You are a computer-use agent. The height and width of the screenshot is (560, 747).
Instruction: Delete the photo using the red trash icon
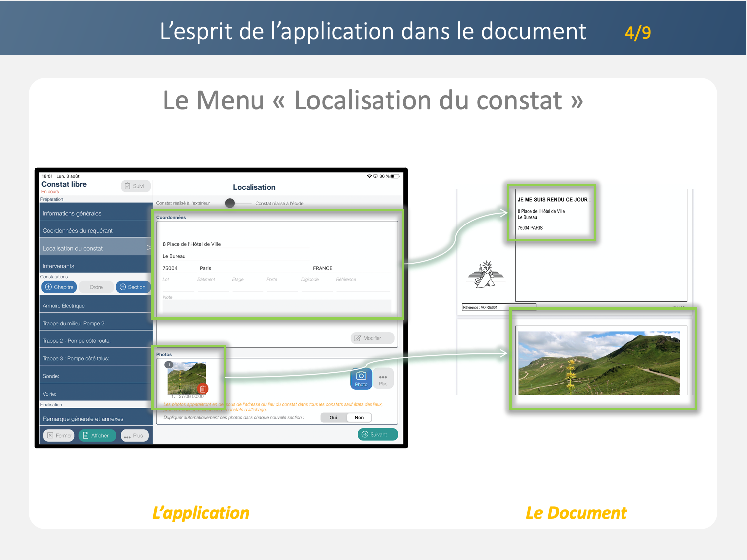[202, 389]
